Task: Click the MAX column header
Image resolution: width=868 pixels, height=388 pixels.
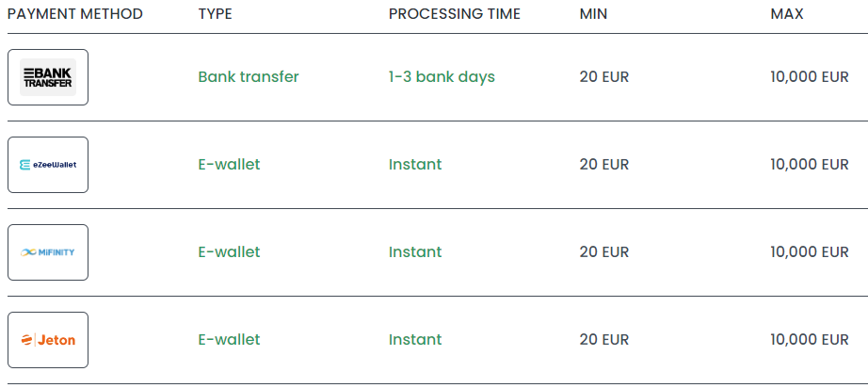Action: [x=787, y=14]
